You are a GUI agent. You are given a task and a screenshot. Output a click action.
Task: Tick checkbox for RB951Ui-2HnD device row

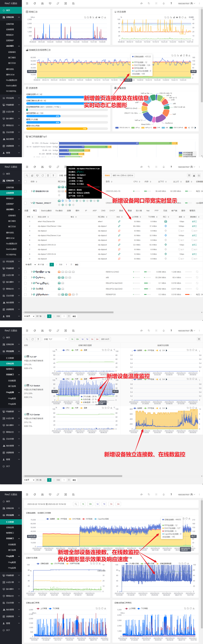point(25,272)
